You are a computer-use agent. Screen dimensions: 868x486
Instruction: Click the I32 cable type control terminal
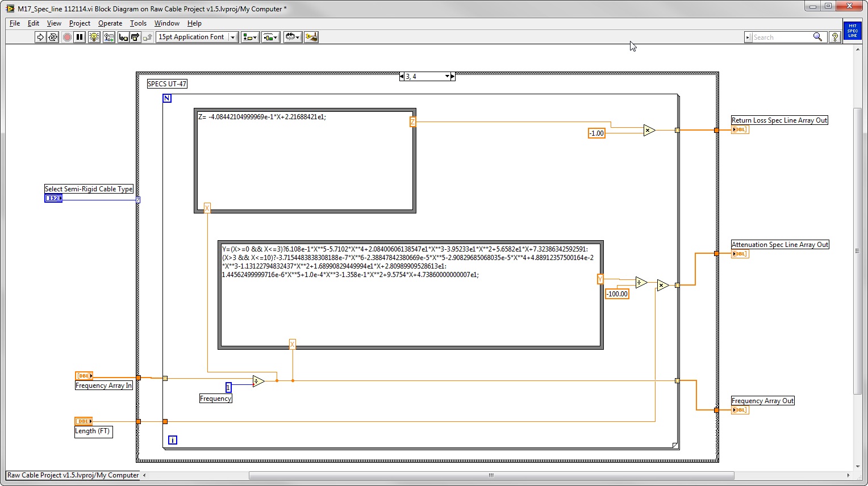[53, 198]
